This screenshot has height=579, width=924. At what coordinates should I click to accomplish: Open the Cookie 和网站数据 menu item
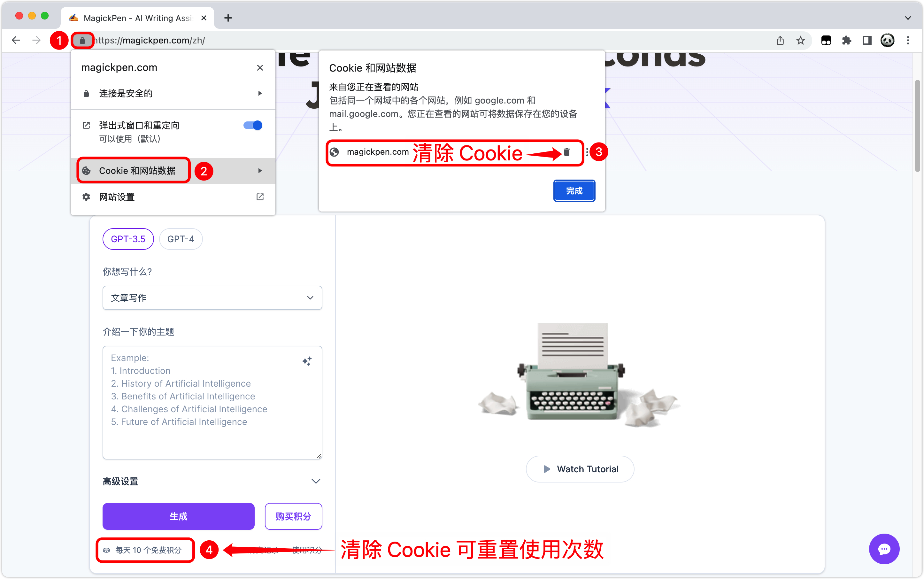click(x=173, y=171)
